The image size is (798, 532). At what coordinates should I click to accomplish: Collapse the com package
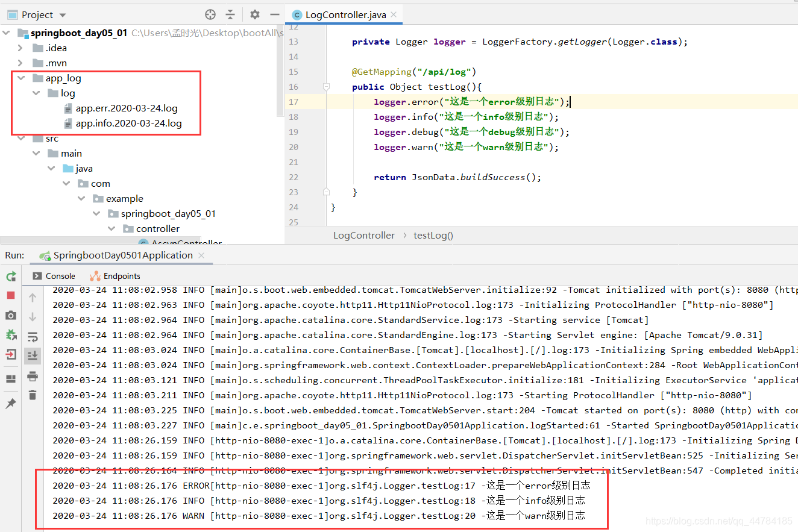click(66, 184)
